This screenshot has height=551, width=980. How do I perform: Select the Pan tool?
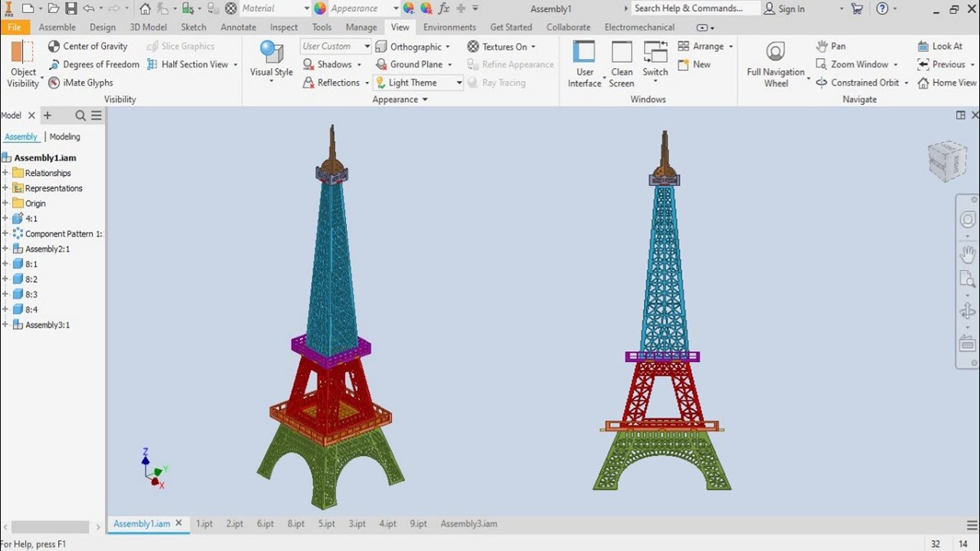pos(831,46)
